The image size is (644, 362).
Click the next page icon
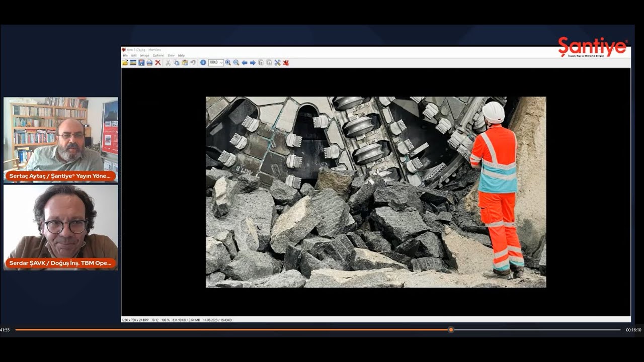click(x=269, y=63)
